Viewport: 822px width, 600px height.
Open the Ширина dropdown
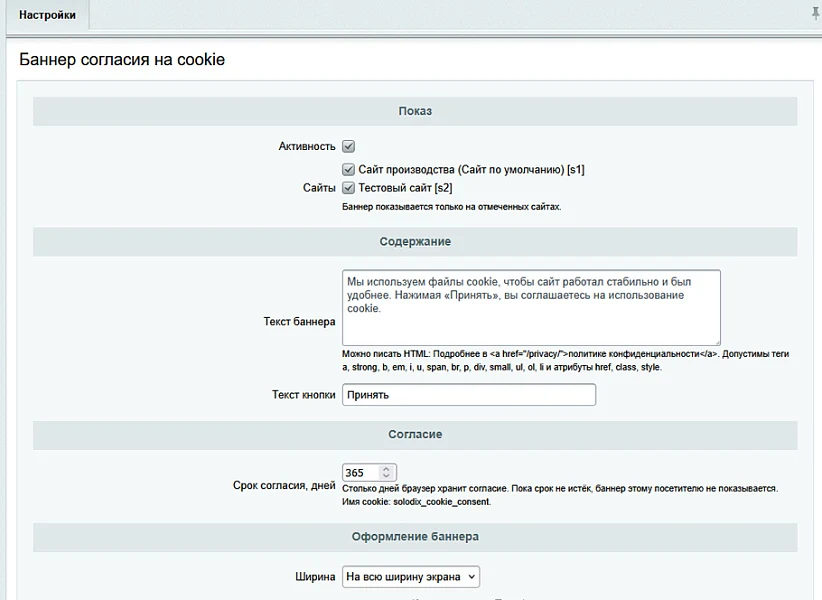[x=410, y=576]
